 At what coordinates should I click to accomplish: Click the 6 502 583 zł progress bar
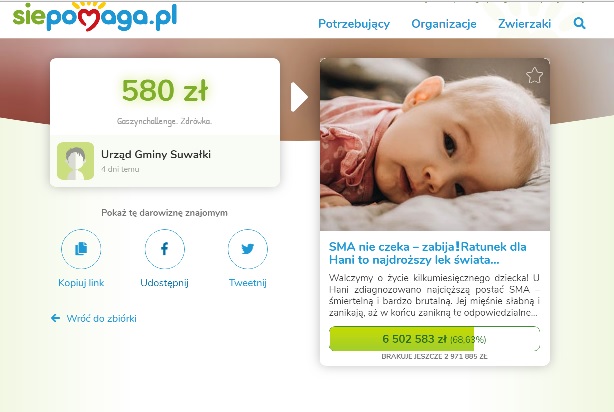pos(435,339)
